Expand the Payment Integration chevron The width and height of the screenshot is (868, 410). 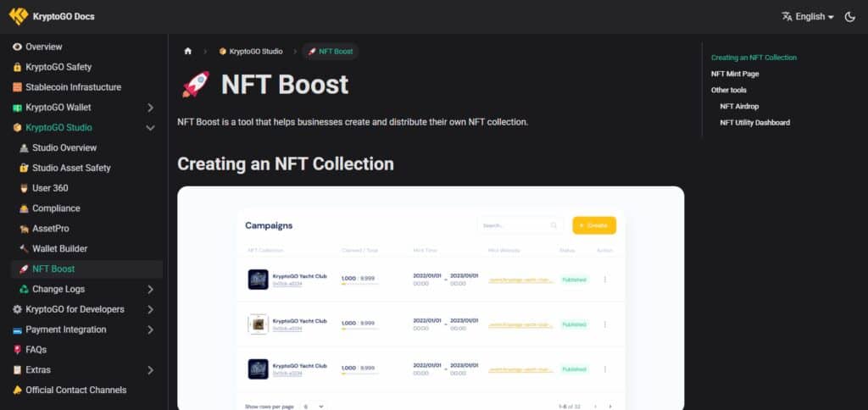tap(150, 330)
